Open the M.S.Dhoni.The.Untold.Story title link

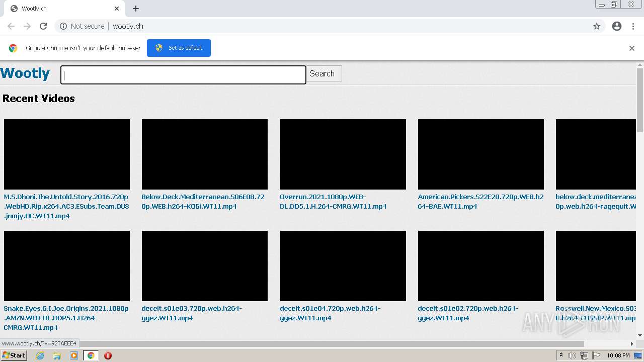[x=66, y=206]
